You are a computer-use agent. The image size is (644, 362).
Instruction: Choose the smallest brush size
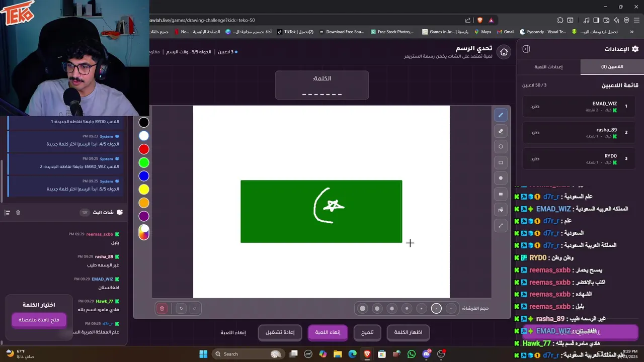(x=451, y=308)
